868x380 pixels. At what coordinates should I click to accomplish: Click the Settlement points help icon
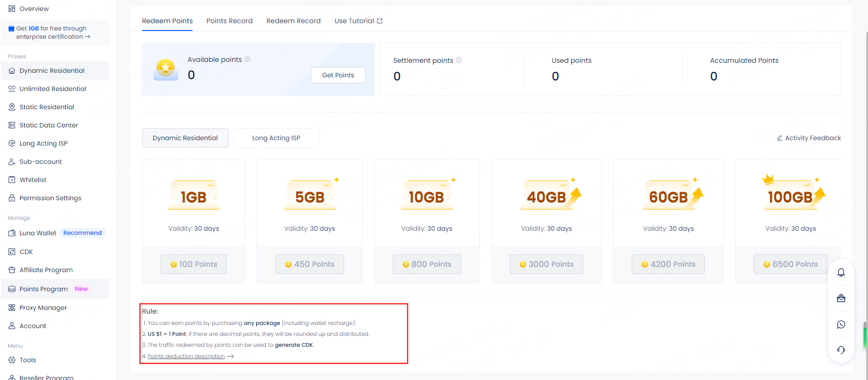point(459,60)
